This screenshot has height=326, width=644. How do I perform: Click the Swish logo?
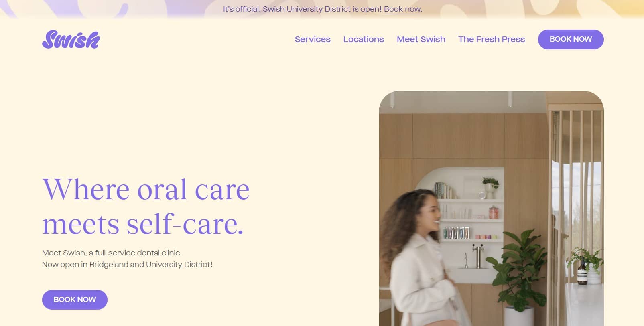pyautogui.click(x=71, y=40)
